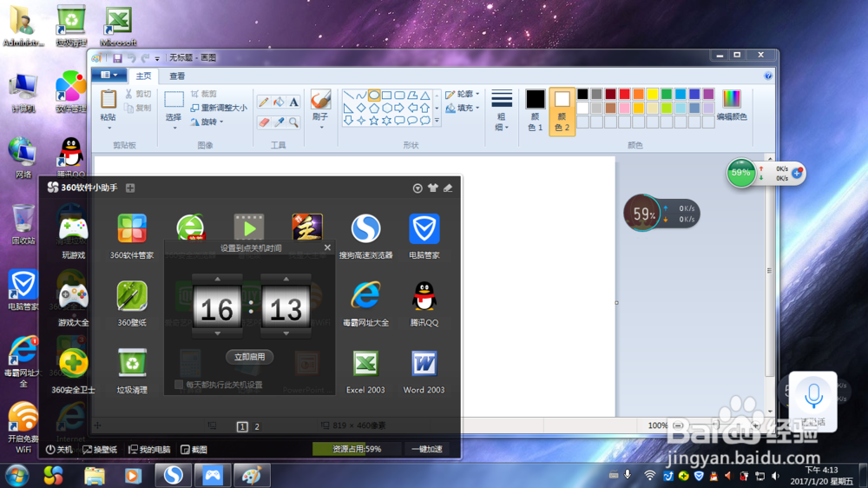This screenshot has width=868, height=488.
Task: Open the Outline (轮廓) dropdown
Action: click(x=463, y=94)
